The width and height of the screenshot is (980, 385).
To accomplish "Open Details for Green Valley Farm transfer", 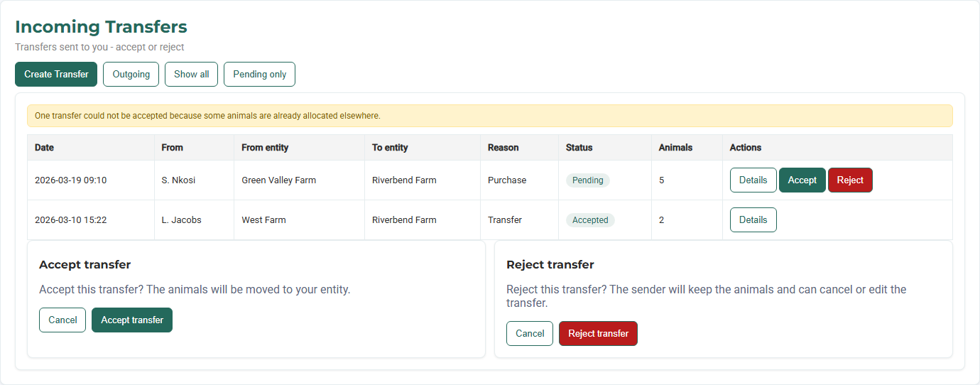I will pyautogui.click(x=753, y=180).
